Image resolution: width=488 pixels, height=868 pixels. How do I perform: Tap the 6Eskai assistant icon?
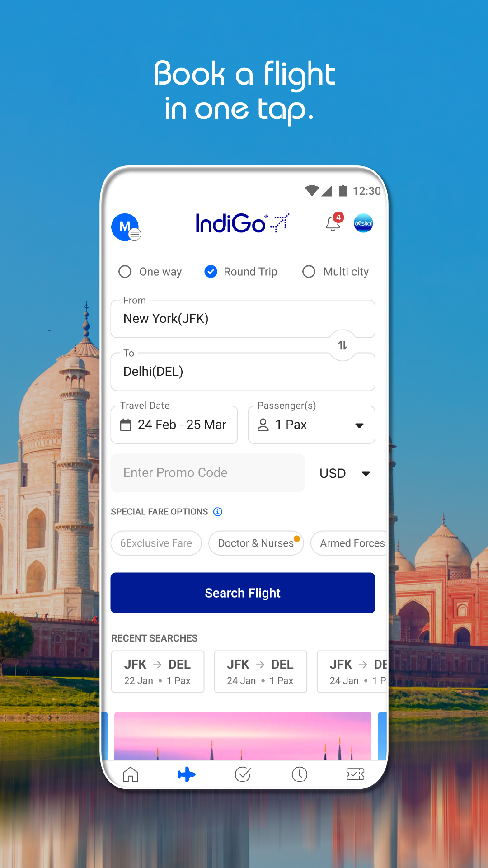coord(363,223)
